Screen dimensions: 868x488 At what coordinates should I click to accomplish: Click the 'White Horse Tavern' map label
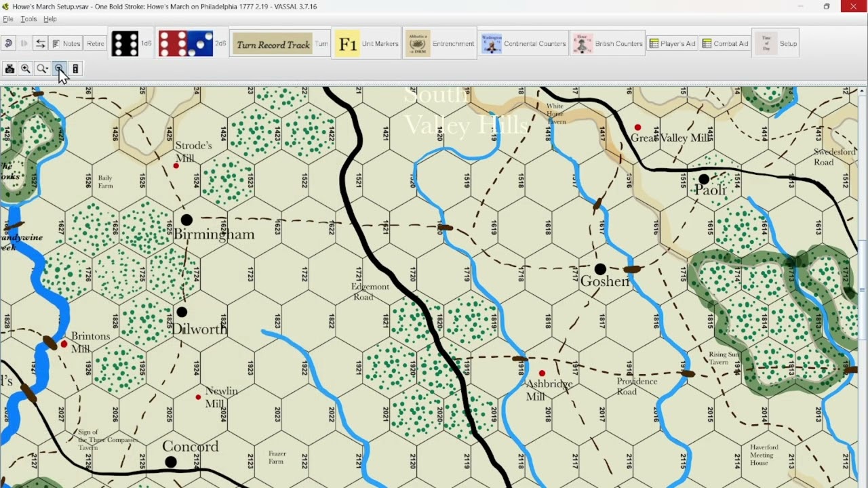(x=555, y=113)
